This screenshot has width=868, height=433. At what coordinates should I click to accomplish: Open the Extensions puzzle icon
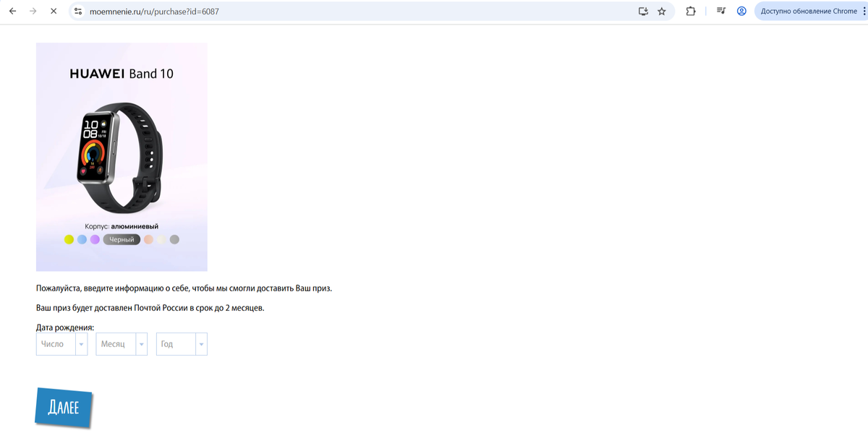pos(691,12)
